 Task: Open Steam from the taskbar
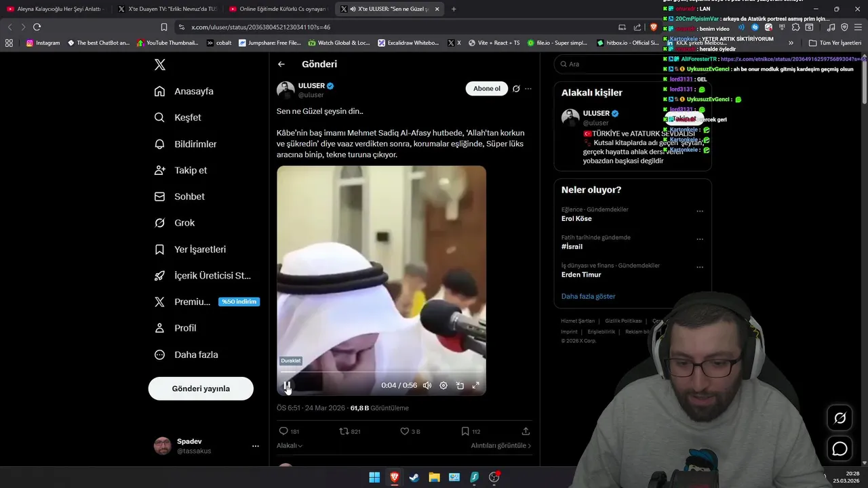[414, 477]
